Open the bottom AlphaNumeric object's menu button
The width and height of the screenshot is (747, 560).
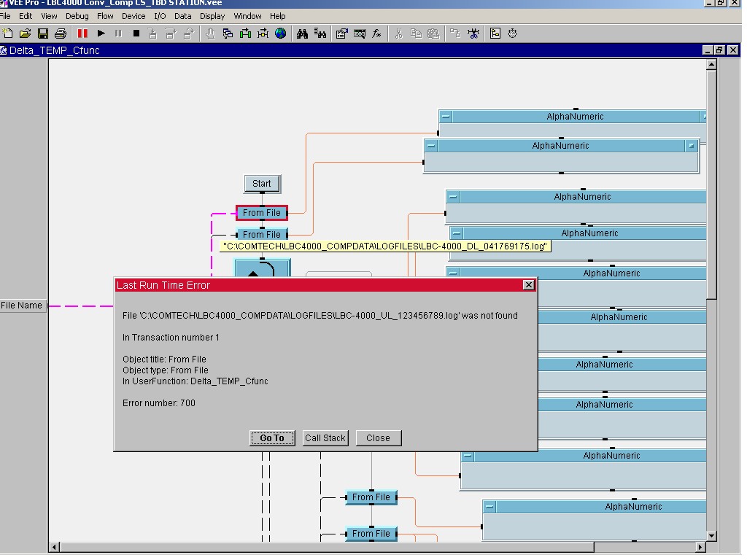489,507
